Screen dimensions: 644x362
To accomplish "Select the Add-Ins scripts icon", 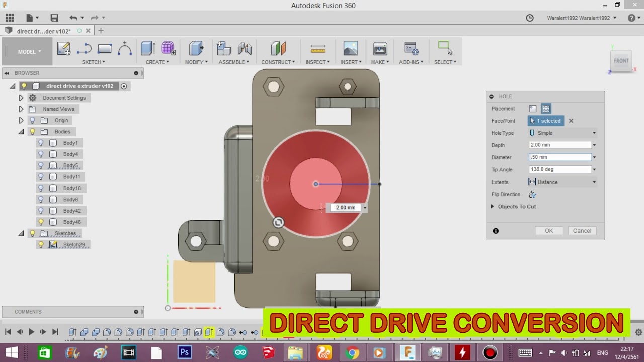I will coord(411,49).
